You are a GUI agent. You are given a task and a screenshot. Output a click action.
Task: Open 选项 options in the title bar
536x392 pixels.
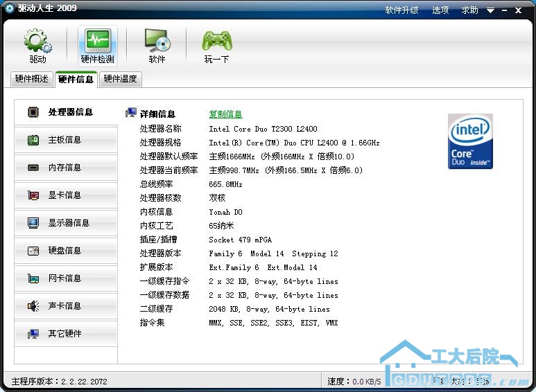[x=440, y=10]
